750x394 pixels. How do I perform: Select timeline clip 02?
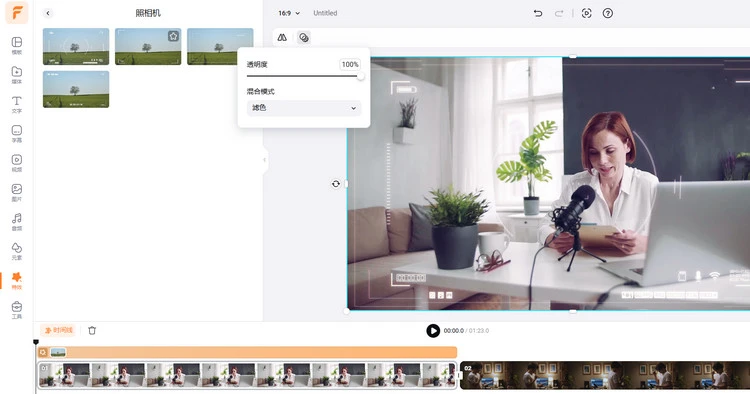tap(605, 375)
